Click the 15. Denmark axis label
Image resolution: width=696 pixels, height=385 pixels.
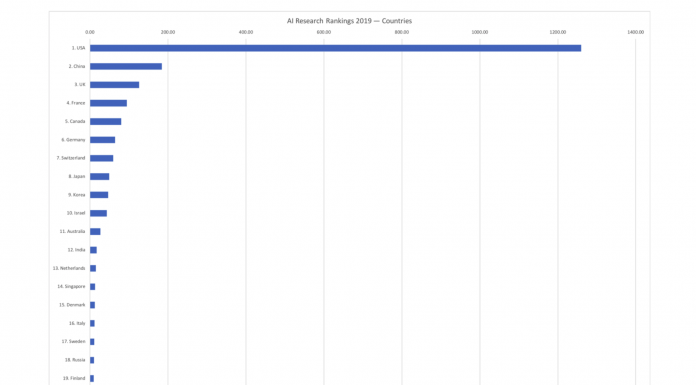[x=72, y=305]
